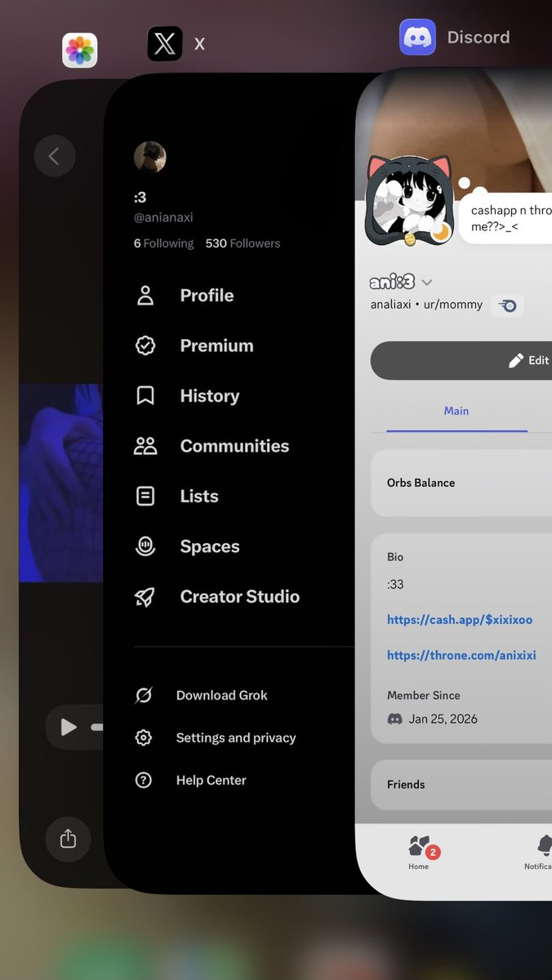Image resolution: width=552 pixels, height=980 pixels.
Task: Open History in X menu
Action: pyautogui.click(x=209, y=396)
